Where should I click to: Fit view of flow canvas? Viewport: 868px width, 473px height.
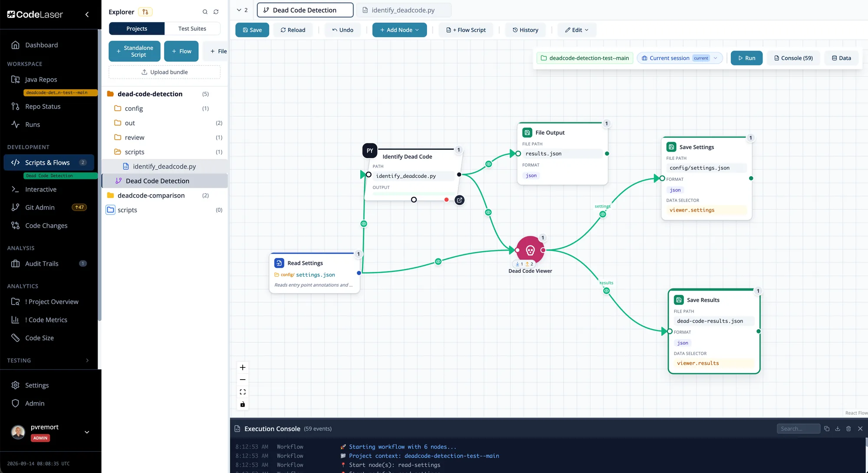click(243, 392)
